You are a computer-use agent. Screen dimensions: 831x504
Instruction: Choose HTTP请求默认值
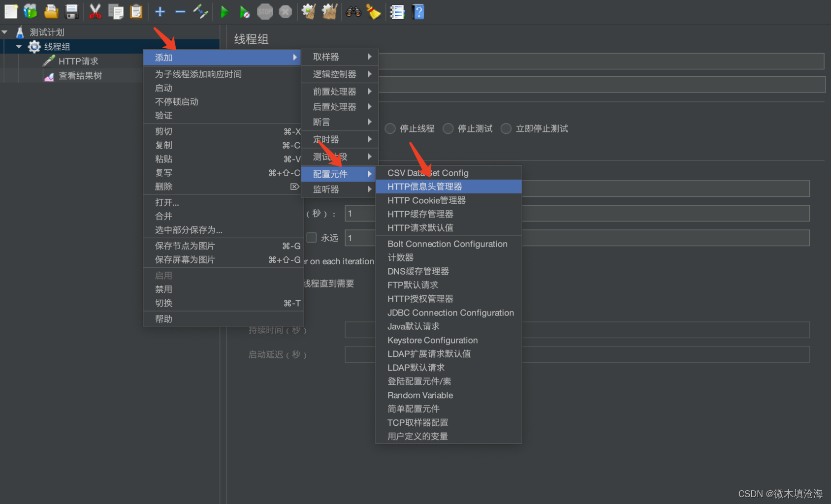448,228
